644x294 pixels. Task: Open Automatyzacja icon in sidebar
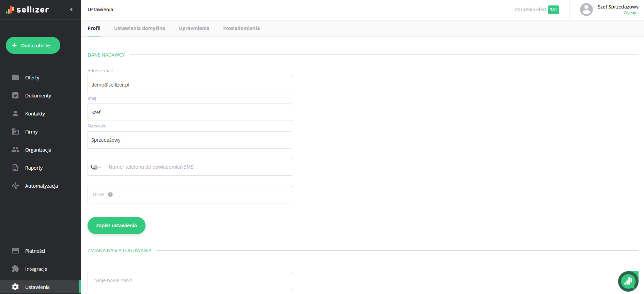click(15, 186)
